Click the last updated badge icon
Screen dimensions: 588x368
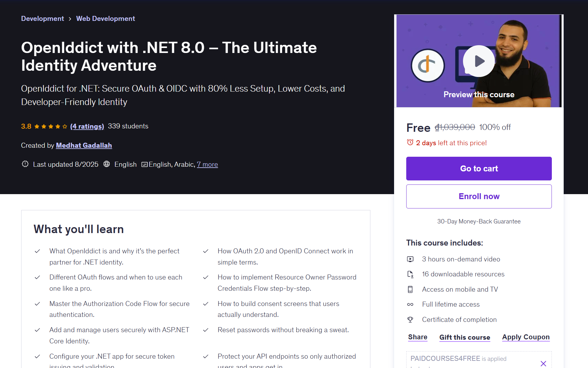[x=25, y=164]
